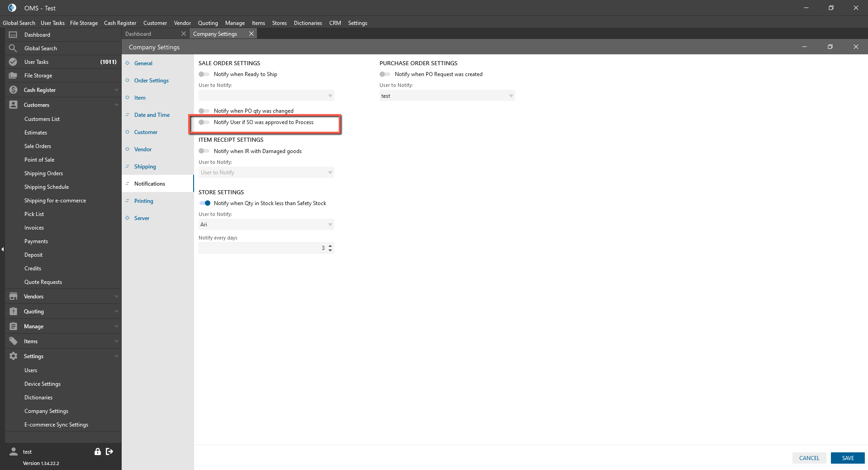Open the Quoting menu in menu bar
This screenshot has width=868, height=470.
point(208,23)
